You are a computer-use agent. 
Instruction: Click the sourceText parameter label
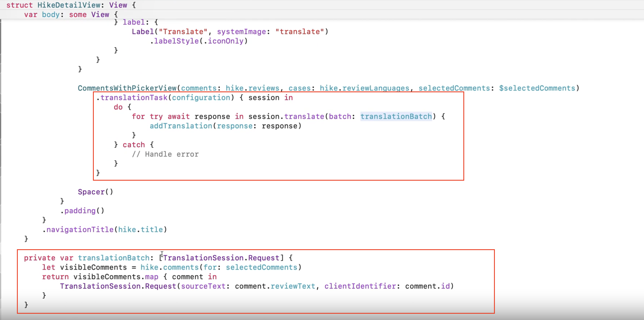pyautogui.click(x=203, y=286)
